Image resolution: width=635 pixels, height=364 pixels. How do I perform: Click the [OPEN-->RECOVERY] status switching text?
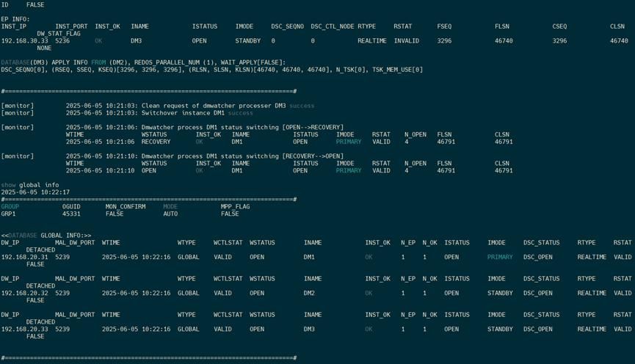[313, 127]
